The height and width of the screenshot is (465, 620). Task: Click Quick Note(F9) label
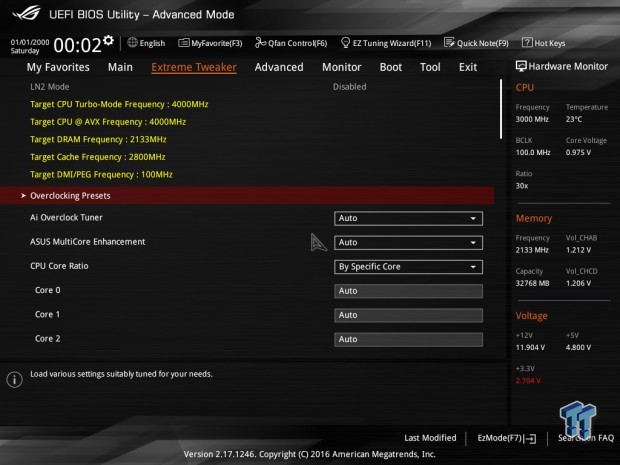click(x=483, y=43)
